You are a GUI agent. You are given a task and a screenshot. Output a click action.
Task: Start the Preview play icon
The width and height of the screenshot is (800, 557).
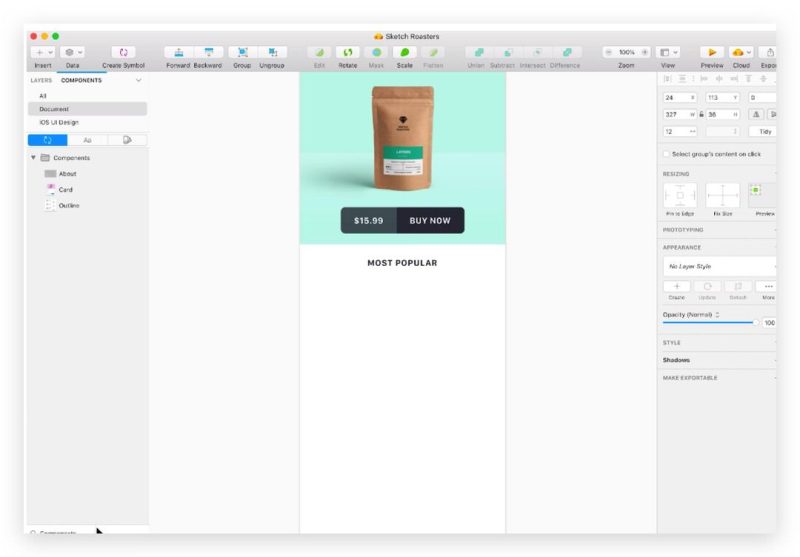click(712, 53)
